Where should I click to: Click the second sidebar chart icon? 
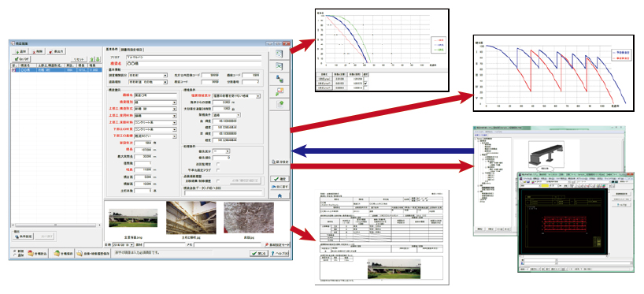pyautogui.click(x=279, y=65)
